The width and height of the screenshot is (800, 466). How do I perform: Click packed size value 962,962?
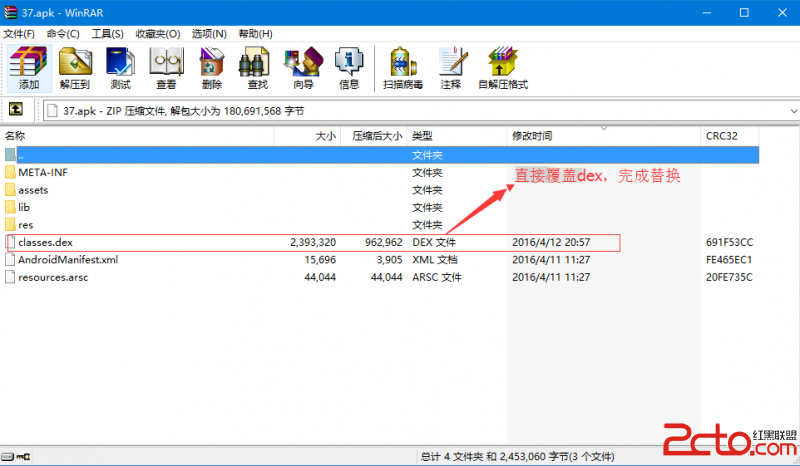[384, 242]
